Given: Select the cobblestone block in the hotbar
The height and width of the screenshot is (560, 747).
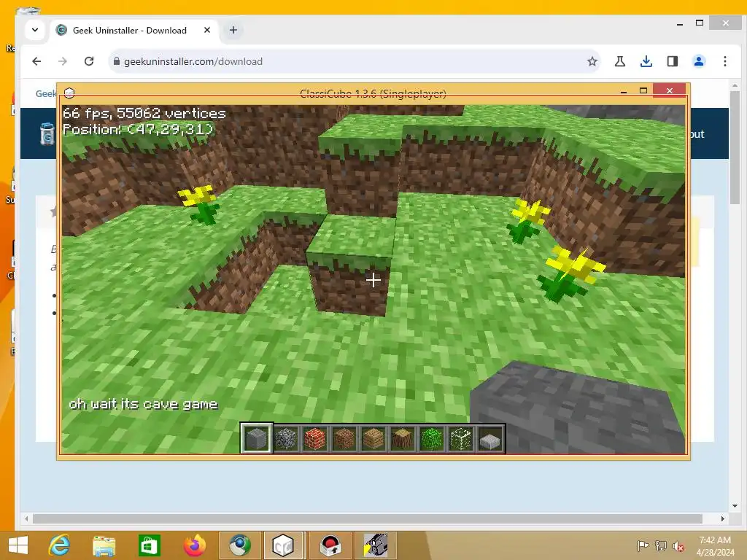Looking at the screenshot, I should [286, 438].
